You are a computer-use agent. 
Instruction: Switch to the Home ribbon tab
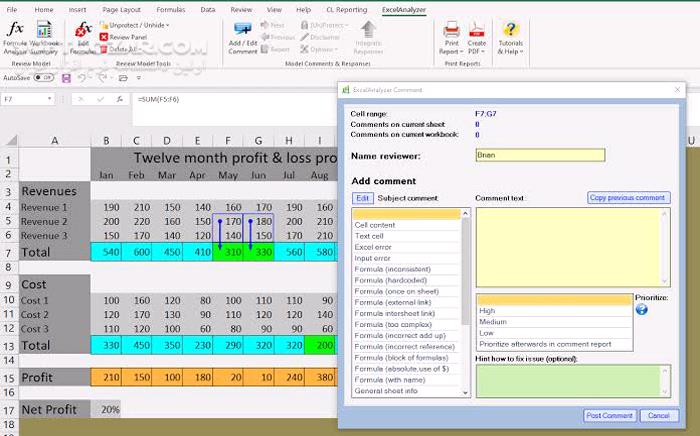(x=44, y=9)
